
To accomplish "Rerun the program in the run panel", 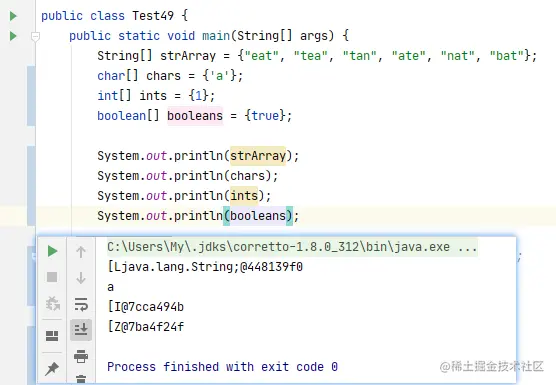I will 52,251.
